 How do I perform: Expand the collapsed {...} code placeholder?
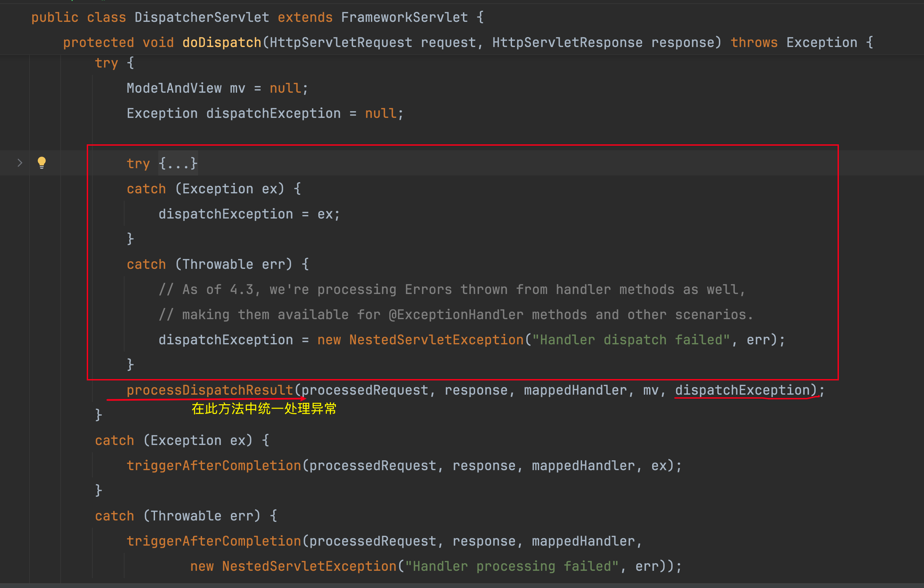coord(178,164)
